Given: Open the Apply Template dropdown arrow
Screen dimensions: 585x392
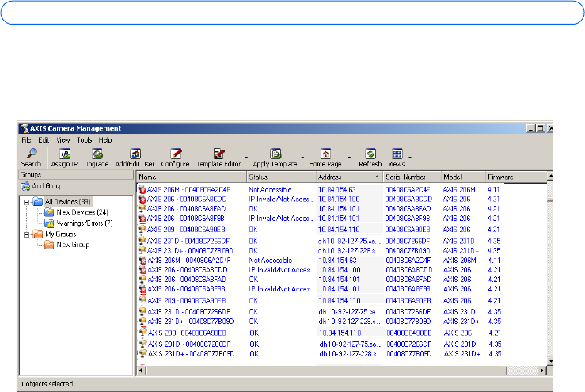Looking at the screenshot, I should point(302,157).
